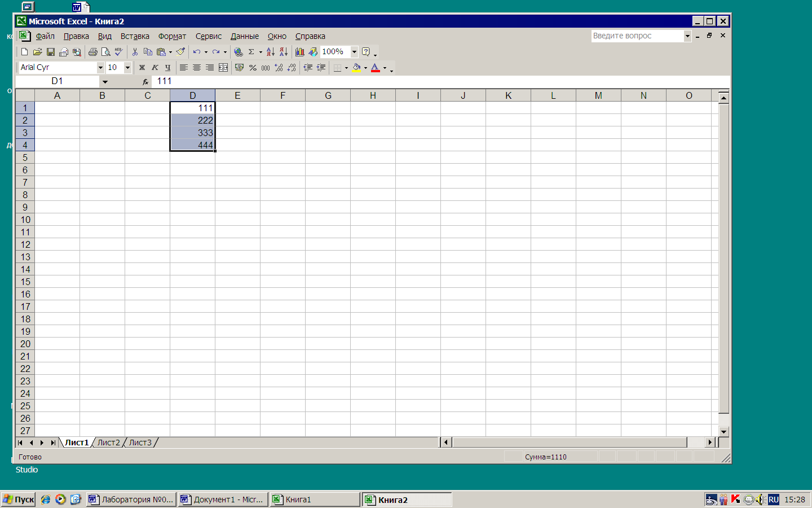Expand the Undo history arrow
The height and width of the screenshot is (508, 812).
(206, 52)
